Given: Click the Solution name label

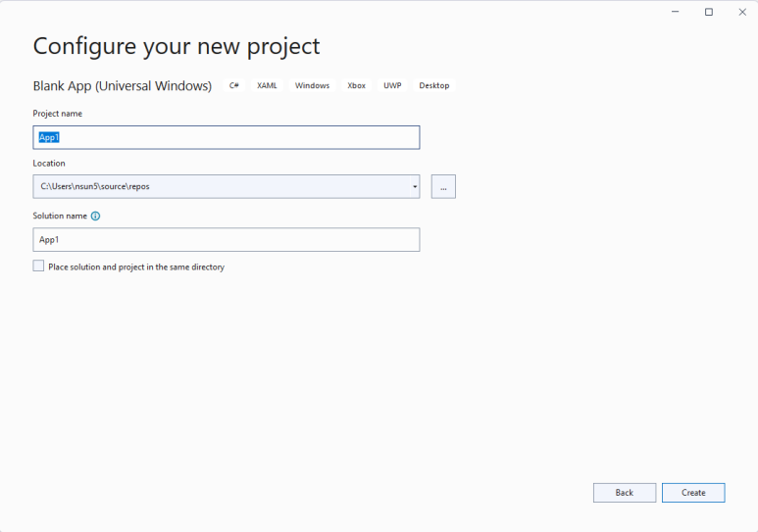Looking at the screenshot, I should pyautogui.click(x=60, y=216).
